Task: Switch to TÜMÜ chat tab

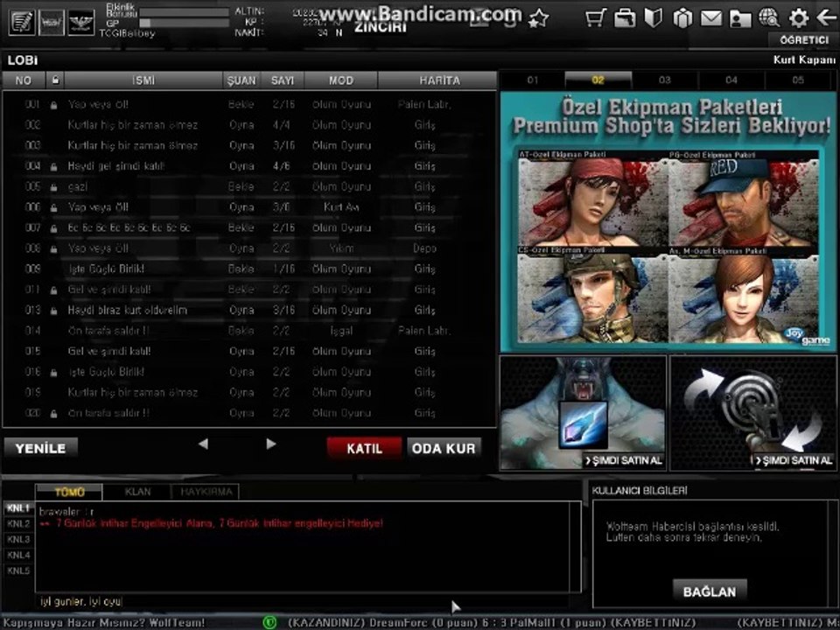Action: pos(69,492)
